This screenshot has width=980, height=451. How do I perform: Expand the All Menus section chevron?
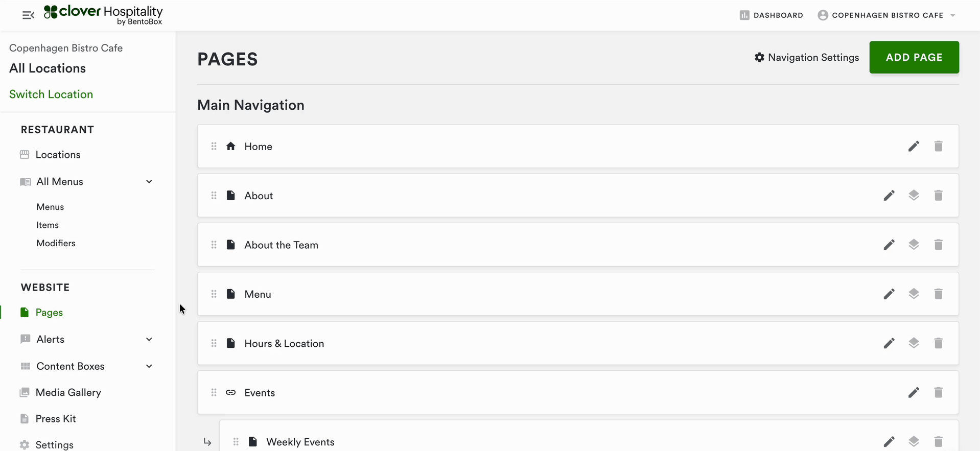pyautogui.click(x=149, y=182)
